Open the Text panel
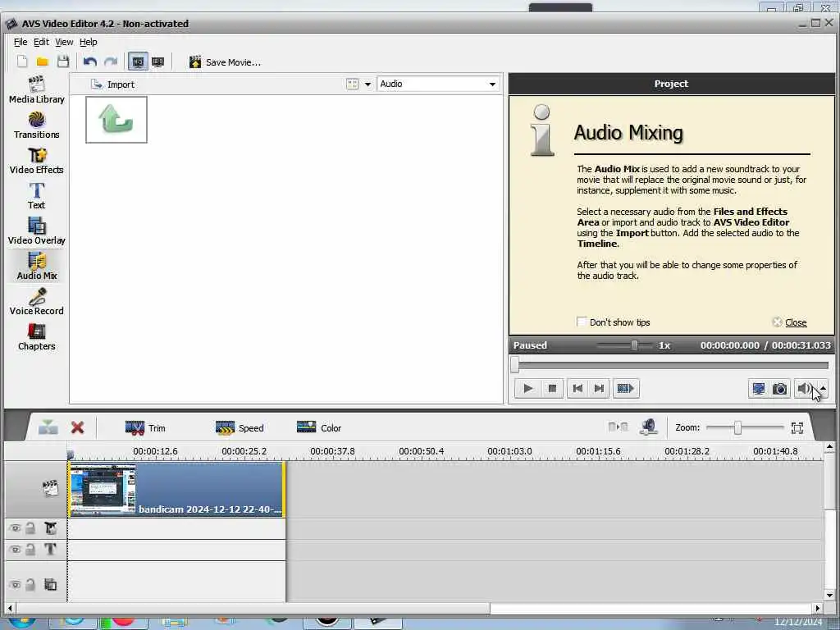 (x=36, y=195)
